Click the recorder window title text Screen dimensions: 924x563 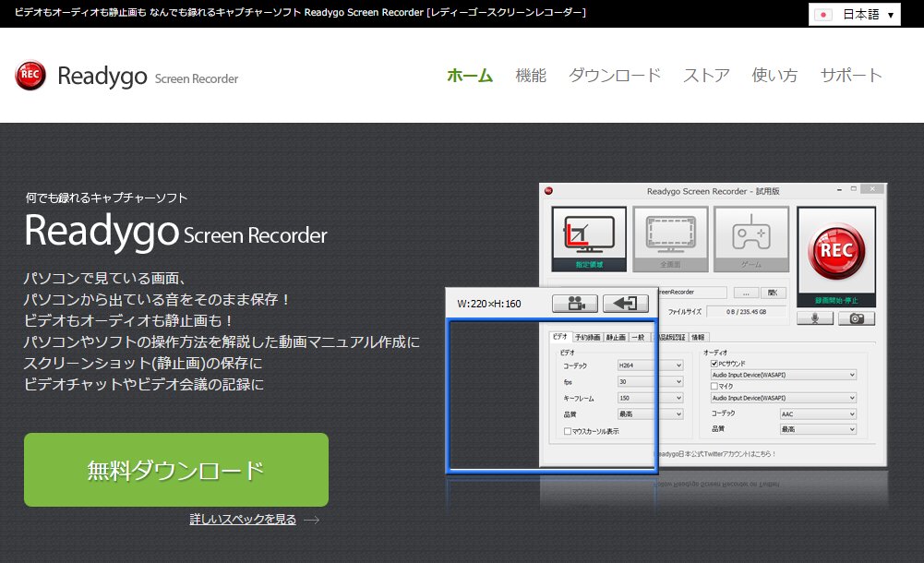tap(713, 191)
